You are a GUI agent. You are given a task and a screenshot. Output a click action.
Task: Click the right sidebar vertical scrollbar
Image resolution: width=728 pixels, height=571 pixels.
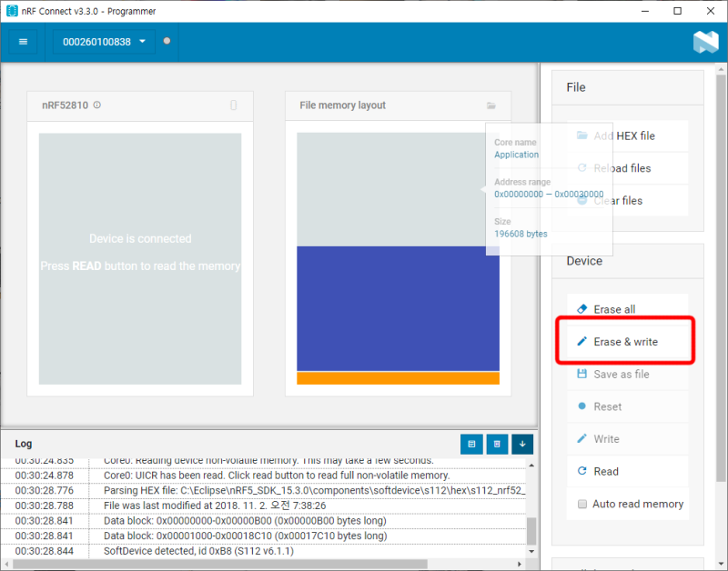click(720, 278)
